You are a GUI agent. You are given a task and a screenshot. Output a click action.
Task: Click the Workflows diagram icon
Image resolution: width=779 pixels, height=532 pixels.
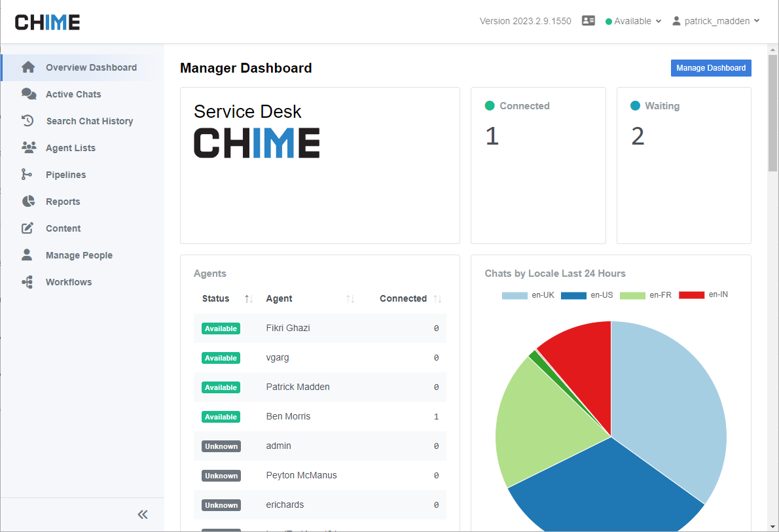point(27,281)
